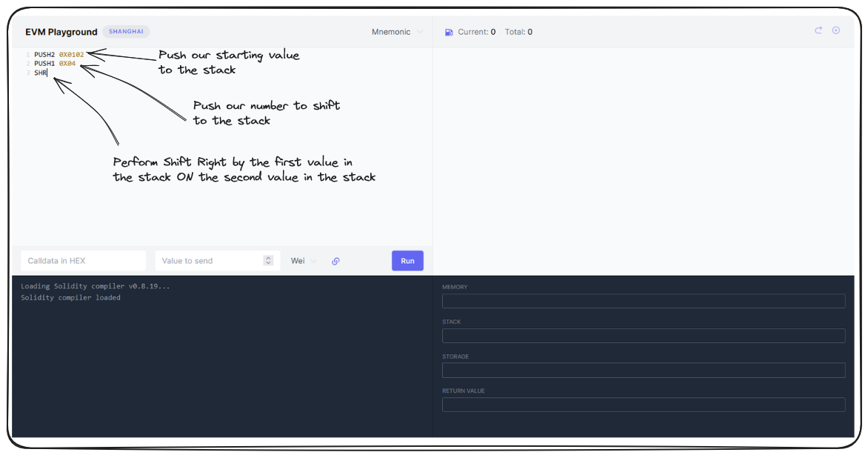Click the STACK output box

[x=643, y=336]
